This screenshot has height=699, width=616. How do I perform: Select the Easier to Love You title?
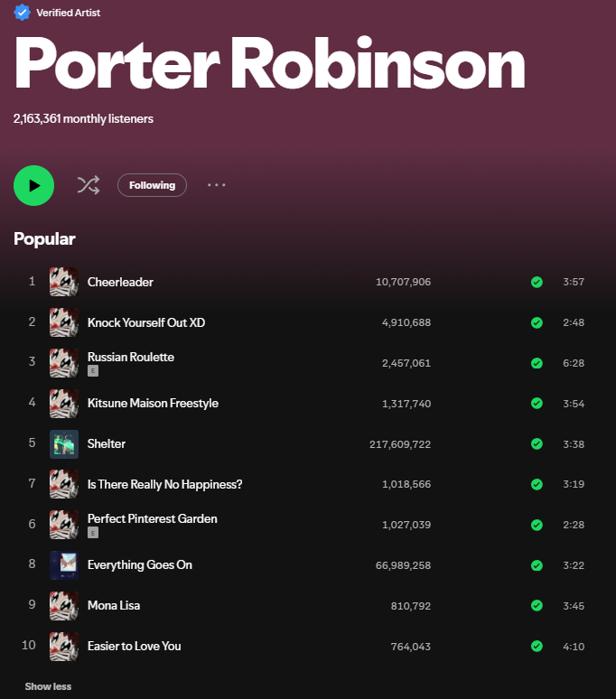click(135, 646)
